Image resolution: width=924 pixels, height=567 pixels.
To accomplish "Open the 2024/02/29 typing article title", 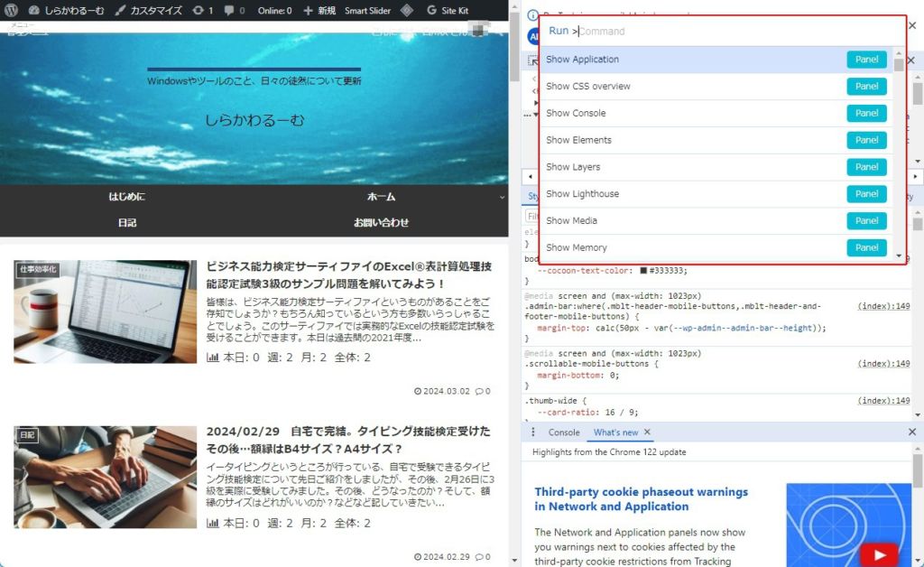I will point(348,440).
